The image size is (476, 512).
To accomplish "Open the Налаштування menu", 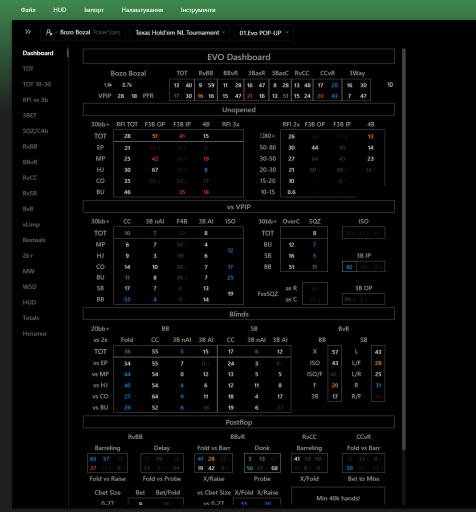I will pos(142,10).
